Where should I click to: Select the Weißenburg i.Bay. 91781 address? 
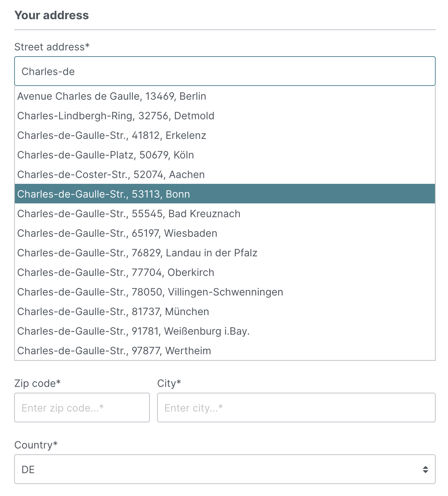click(x=133, y=331)
